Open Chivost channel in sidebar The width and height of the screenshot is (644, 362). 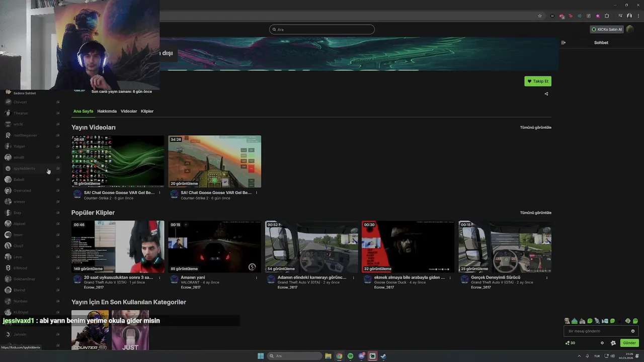coord(32,102)
